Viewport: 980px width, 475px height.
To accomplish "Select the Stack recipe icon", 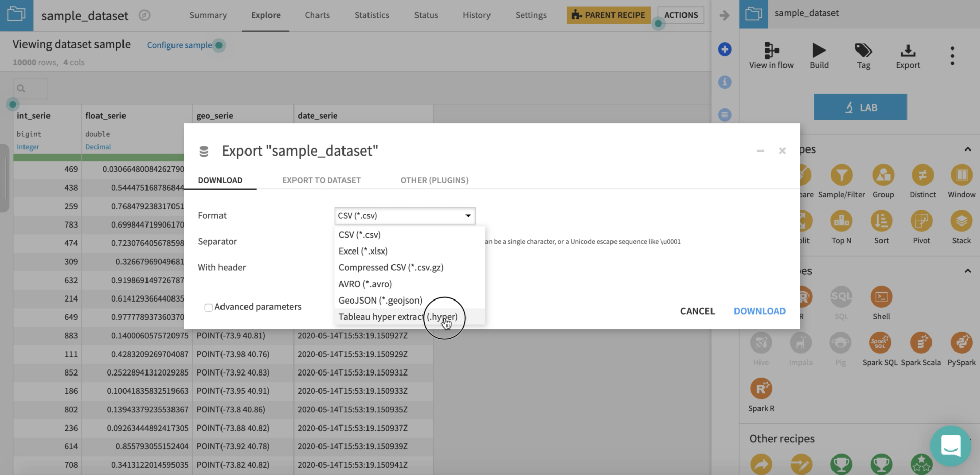I will (x=961, y=221).
